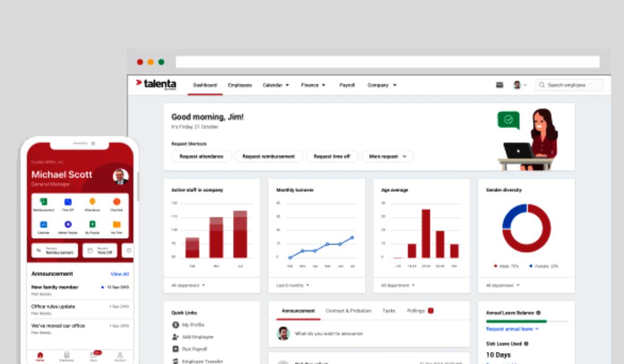
Task: Open the Finance dropdown menu
Action: coord(313,85)
